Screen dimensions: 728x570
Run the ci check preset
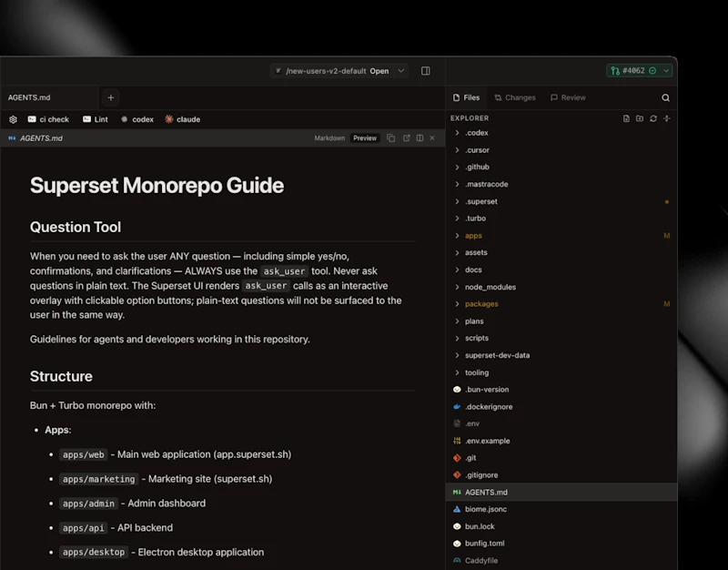48,119
